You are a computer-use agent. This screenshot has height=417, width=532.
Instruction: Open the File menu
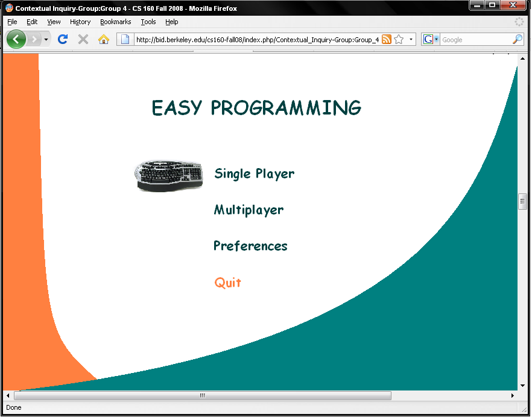tap(12, 22)
